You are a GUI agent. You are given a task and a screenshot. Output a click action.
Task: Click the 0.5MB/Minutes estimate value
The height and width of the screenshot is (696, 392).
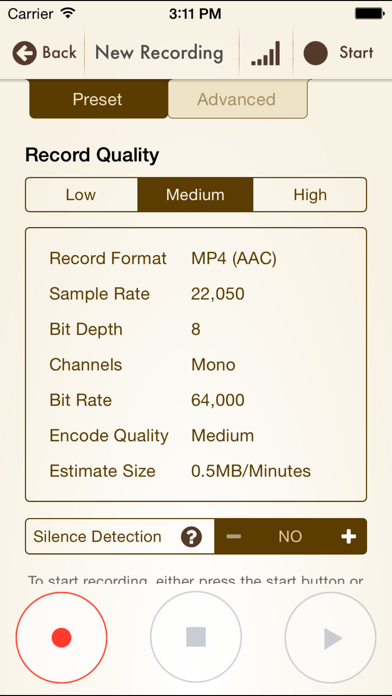(251, 471)
